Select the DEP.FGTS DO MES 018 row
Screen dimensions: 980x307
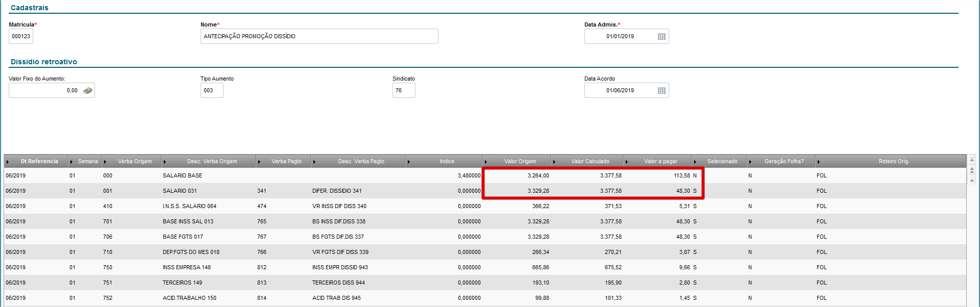(x=485, y=252)
